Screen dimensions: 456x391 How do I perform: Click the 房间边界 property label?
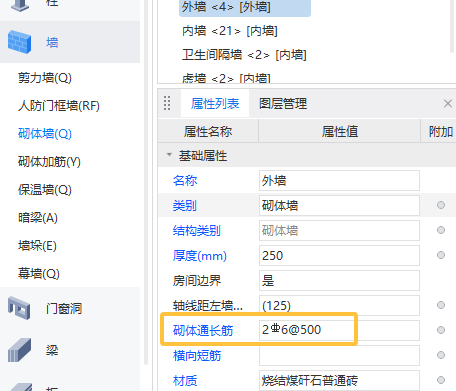pyautogui.click(x=197, y=281)
